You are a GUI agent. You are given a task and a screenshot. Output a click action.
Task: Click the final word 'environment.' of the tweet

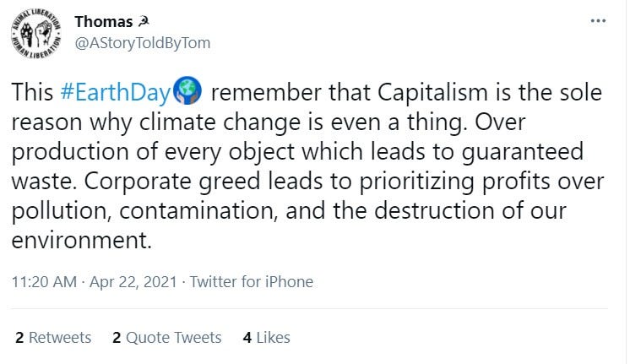[82, 241]
